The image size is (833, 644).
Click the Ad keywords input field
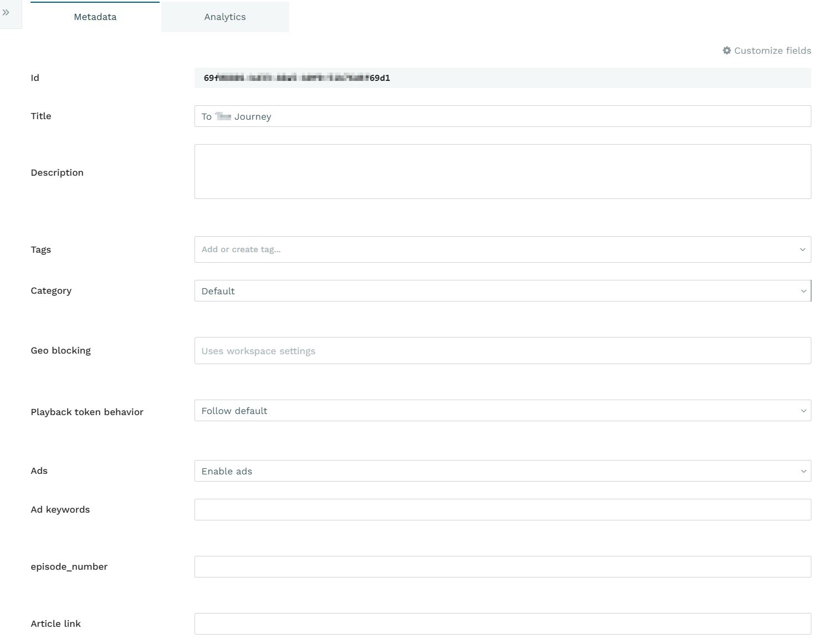(x=503, y=509)
